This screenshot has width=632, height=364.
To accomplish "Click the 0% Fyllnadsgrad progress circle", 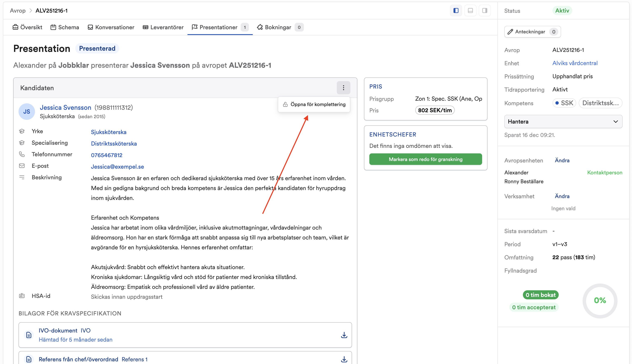I will pos(600,301).
